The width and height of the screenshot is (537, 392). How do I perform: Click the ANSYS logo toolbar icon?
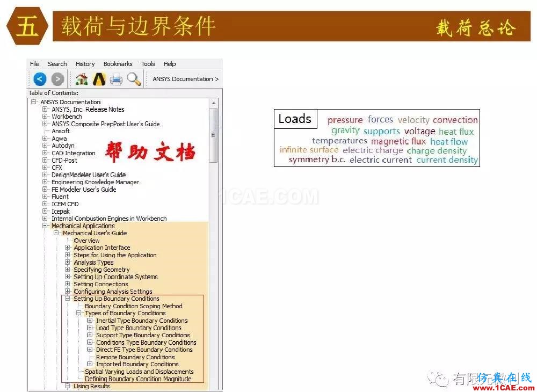99,79
